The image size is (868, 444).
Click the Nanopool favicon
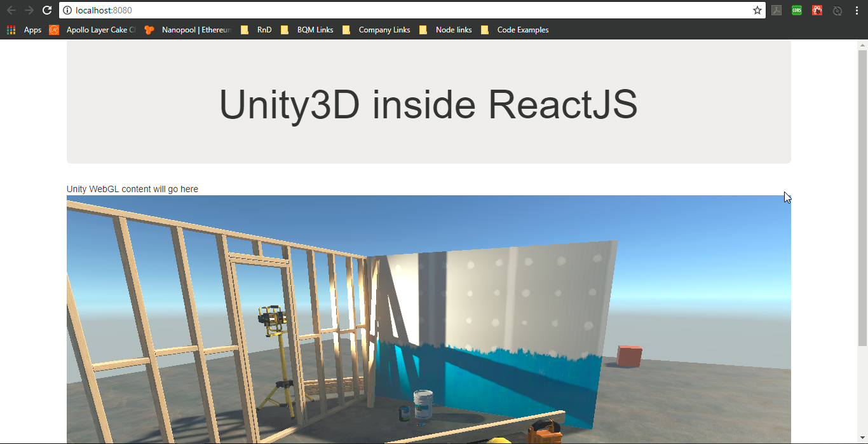coord(149,30)
